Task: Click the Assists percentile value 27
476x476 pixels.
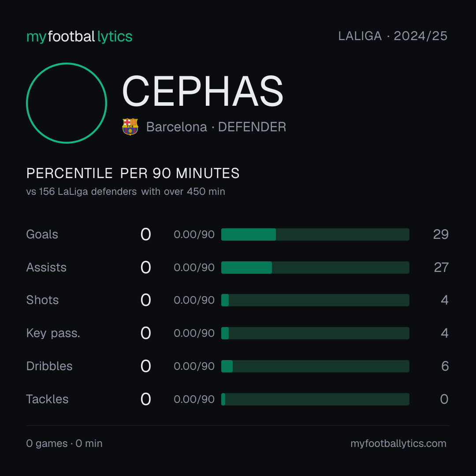Action: [441, 268]
